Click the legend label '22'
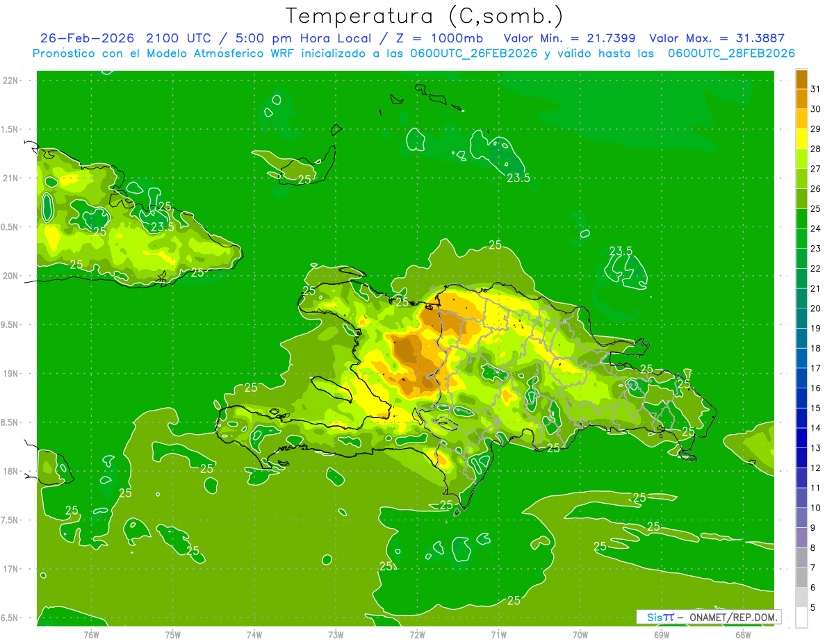Screen dimensions: 834x644 (816, 268)
